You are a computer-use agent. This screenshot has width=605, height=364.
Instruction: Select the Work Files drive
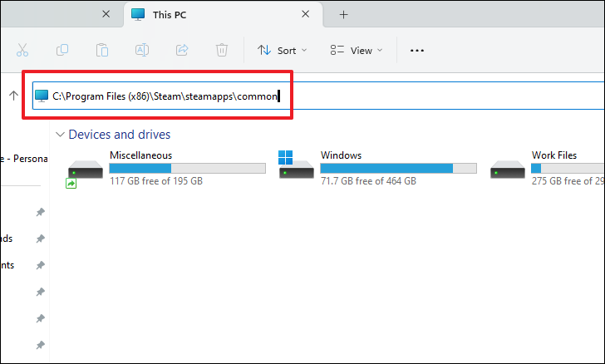tap(547, 169)
